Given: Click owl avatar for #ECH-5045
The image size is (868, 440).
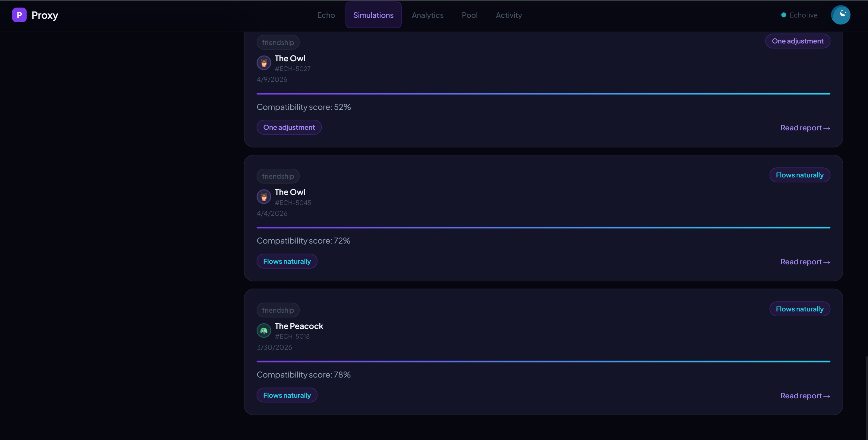Looking at the screenshot, I should (x=264, y=197).
